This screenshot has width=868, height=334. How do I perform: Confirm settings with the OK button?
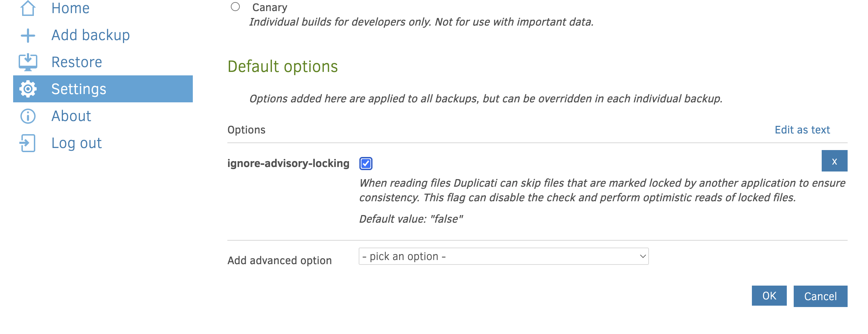tap(769, 296)
